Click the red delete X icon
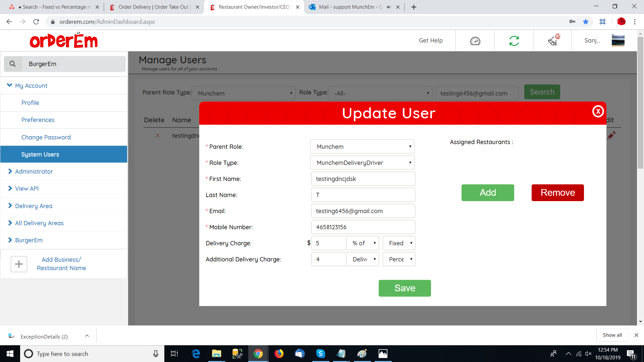Viewport: 644px width, 362px height. (x=158, y=135)
